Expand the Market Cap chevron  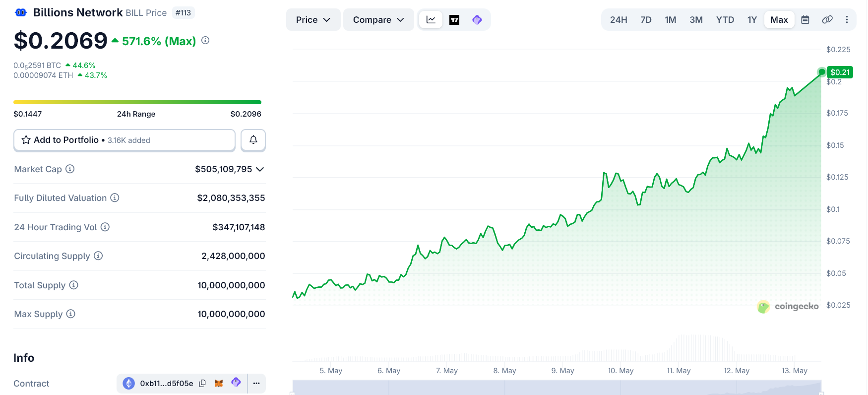(260, 169)
